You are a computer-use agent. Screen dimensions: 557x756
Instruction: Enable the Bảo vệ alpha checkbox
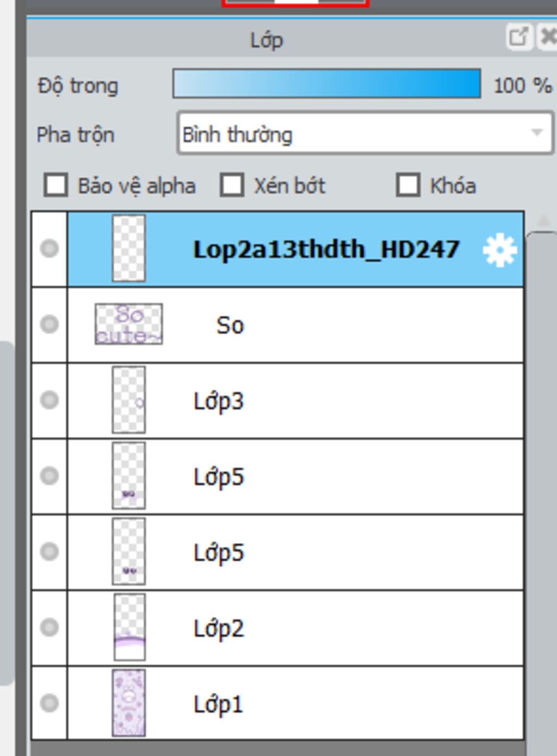tap(56, 185)
